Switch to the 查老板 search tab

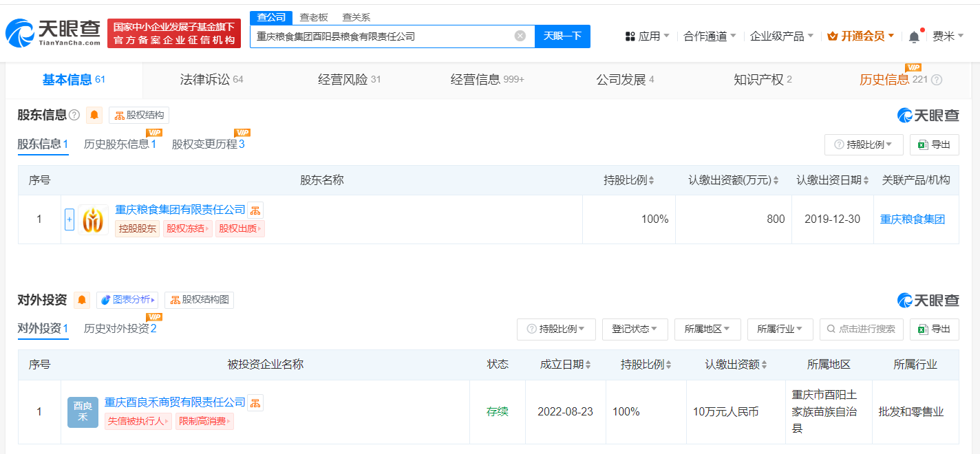pos(314,17)
